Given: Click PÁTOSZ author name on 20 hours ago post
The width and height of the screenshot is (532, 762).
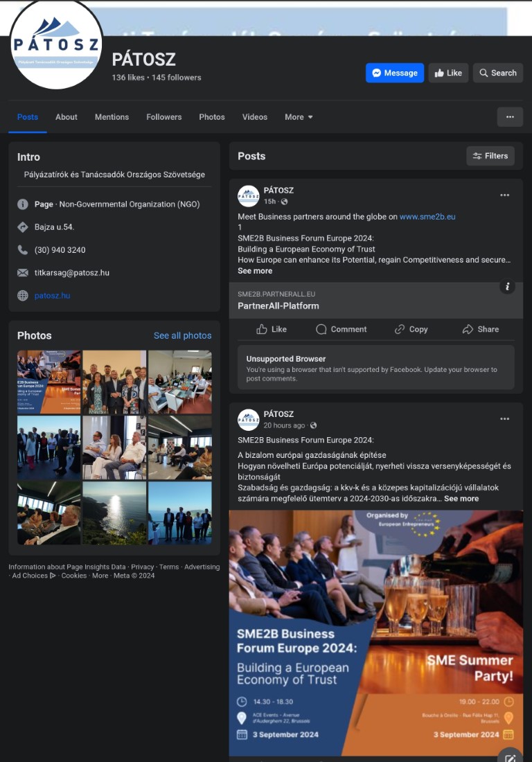Looking at the screenshot, I should 278,414.
